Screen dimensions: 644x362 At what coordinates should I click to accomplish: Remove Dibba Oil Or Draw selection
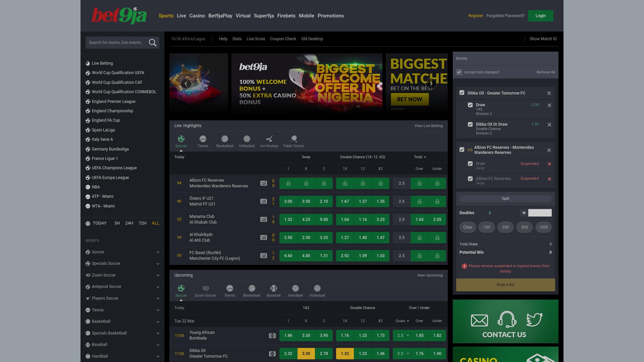coord(549,125)
